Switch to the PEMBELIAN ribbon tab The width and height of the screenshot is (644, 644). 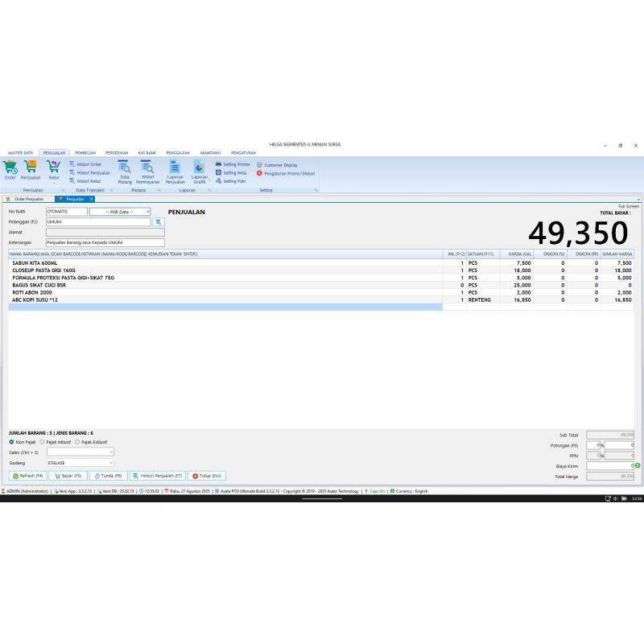85,152
